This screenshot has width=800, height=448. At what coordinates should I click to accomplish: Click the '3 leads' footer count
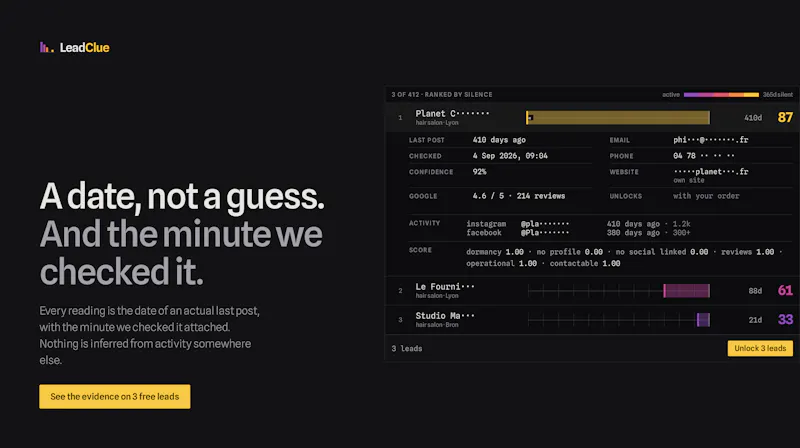(407, 349)
